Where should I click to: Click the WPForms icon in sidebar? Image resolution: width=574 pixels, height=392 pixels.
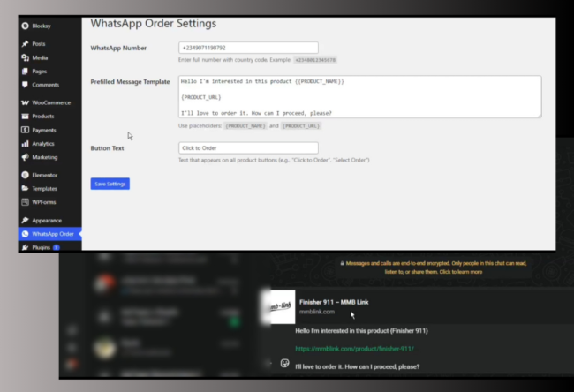[25, 202]
